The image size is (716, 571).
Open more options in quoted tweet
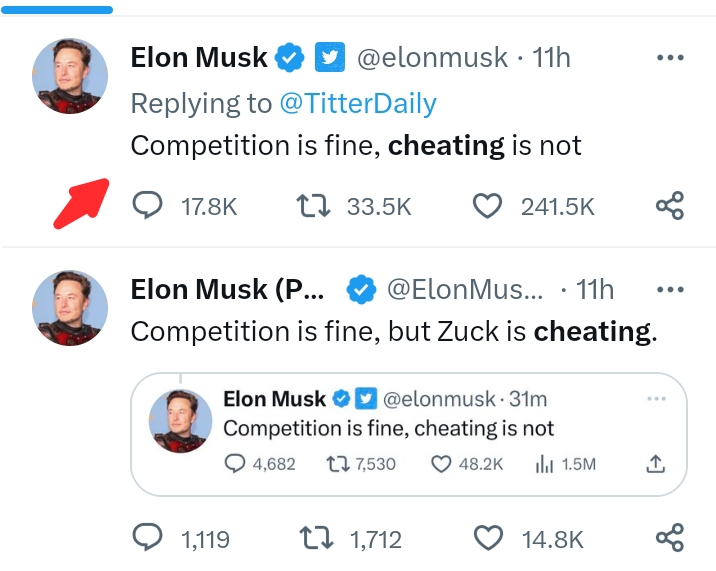(x=656, y=399)
